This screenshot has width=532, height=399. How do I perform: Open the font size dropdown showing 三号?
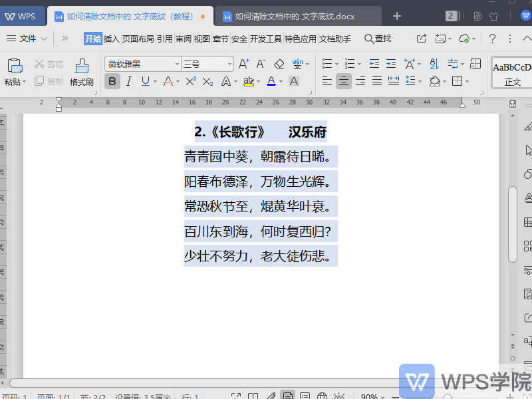click(229, 64)
